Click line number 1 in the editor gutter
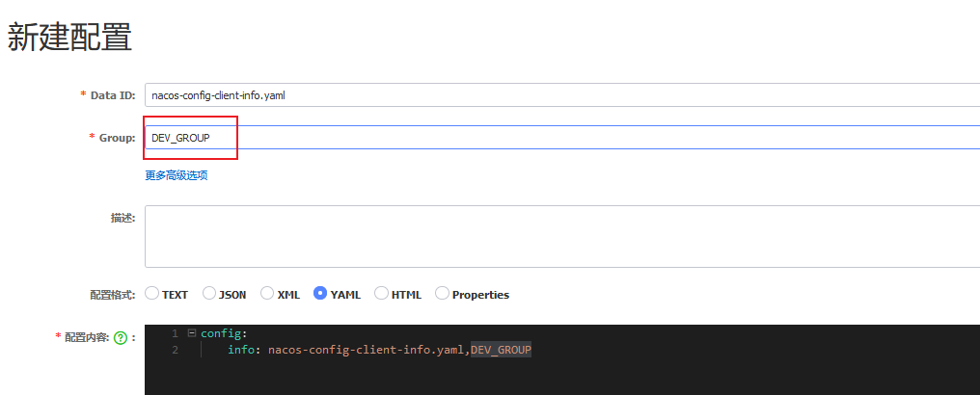The image size is (980, 395). click(175, 333)
